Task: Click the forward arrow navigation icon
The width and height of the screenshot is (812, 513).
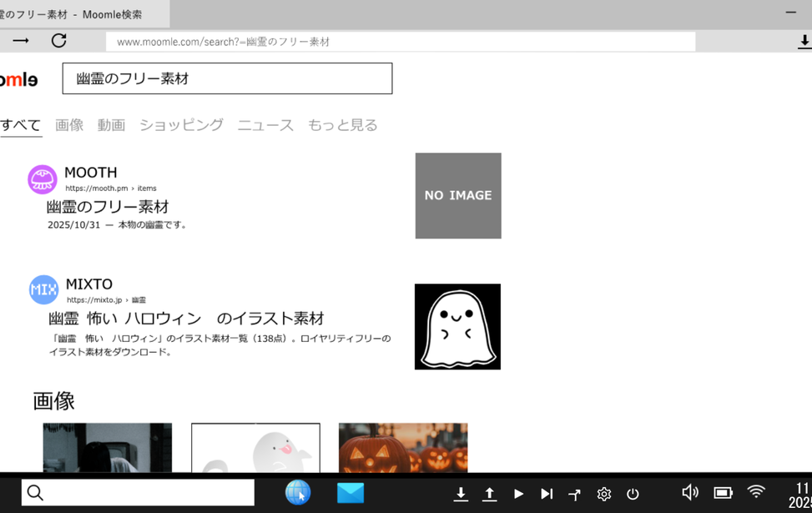Action: (21, 41)
